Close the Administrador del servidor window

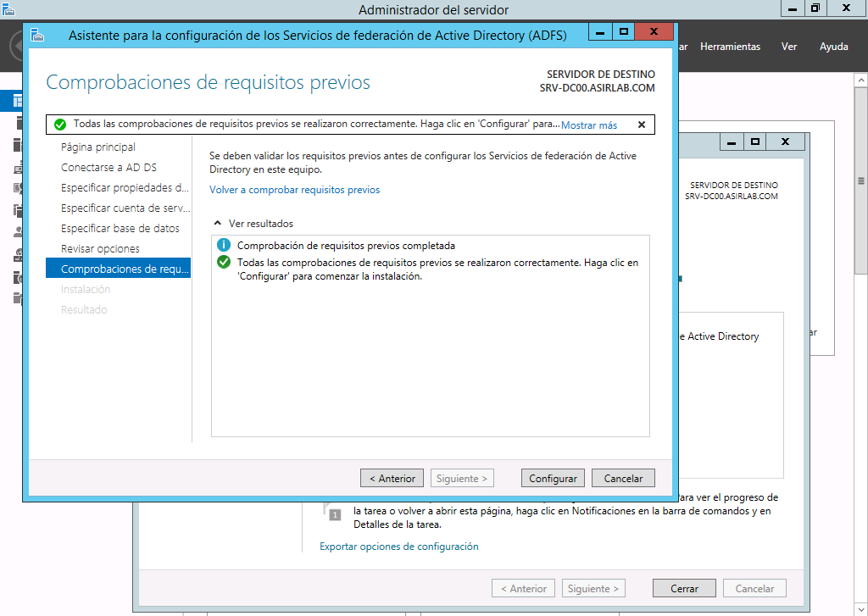847,8
